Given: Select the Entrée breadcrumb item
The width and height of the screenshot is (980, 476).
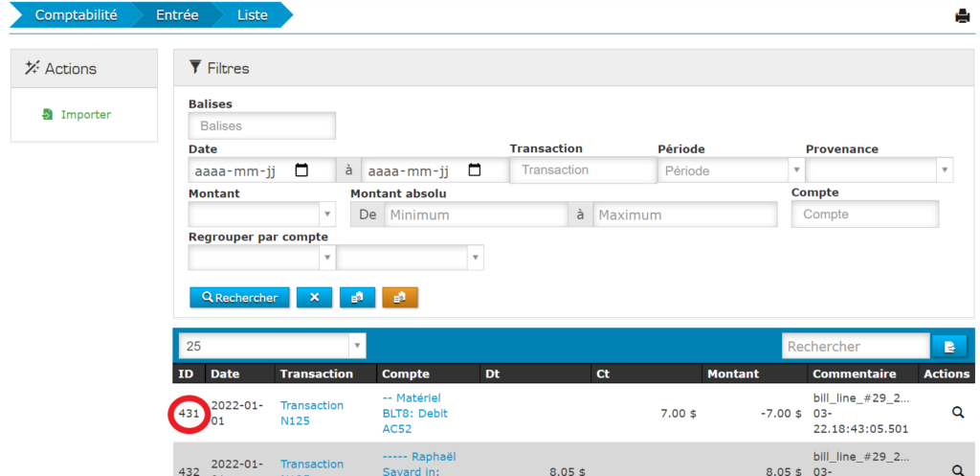Looking at the screenshot, I should coord(177,15).
